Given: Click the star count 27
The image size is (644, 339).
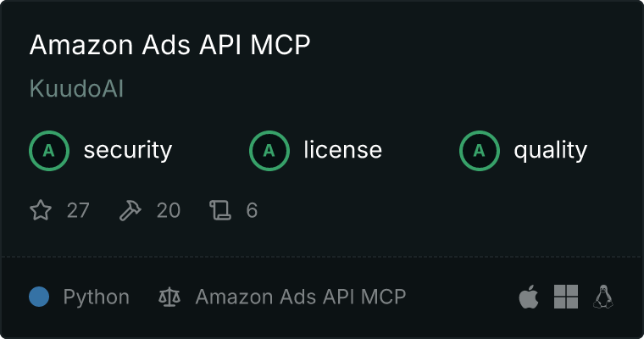Looking at the screenshot, I should tap(78, 210).
